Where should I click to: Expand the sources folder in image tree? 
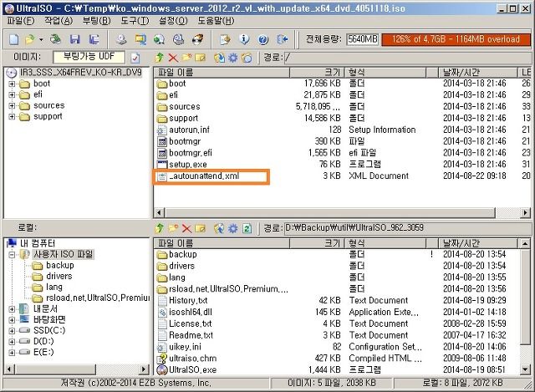click(x=12, y=106)
